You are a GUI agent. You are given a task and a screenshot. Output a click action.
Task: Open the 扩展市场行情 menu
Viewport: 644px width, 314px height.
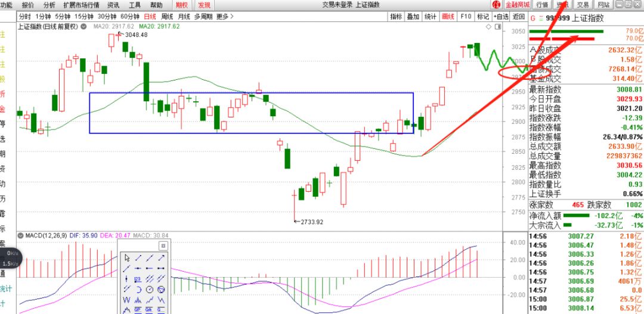click(81, 5)
